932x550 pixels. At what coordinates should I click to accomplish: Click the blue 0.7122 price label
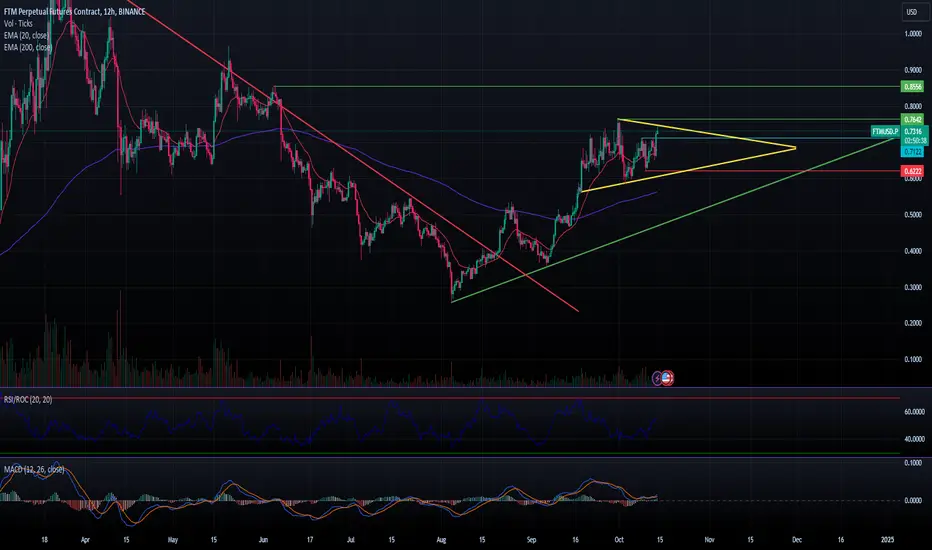pos(912,152)
